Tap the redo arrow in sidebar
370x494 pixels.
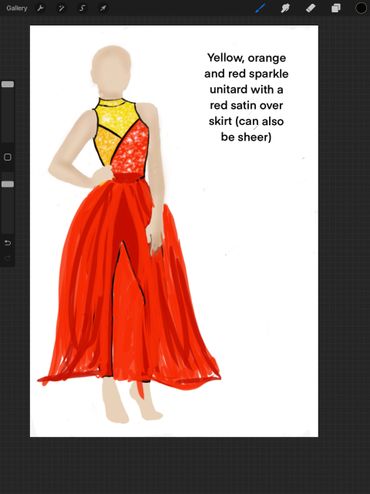tap(7, 258)
